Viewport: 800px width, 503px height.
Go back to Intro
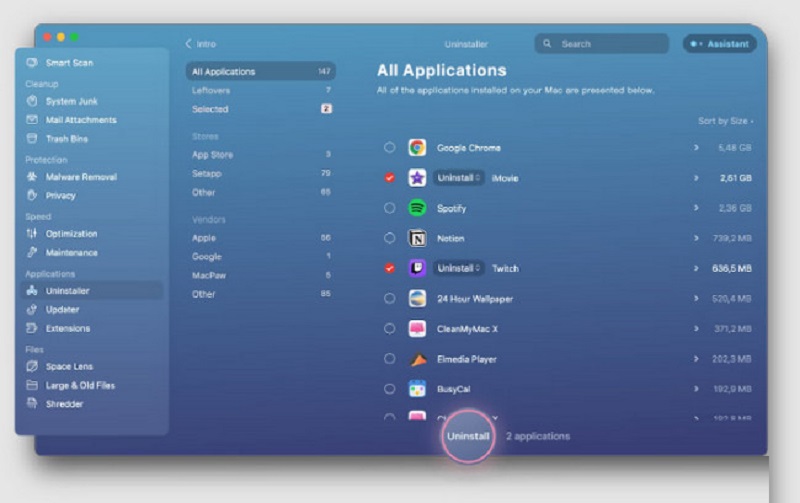click(x=202, y=44)
